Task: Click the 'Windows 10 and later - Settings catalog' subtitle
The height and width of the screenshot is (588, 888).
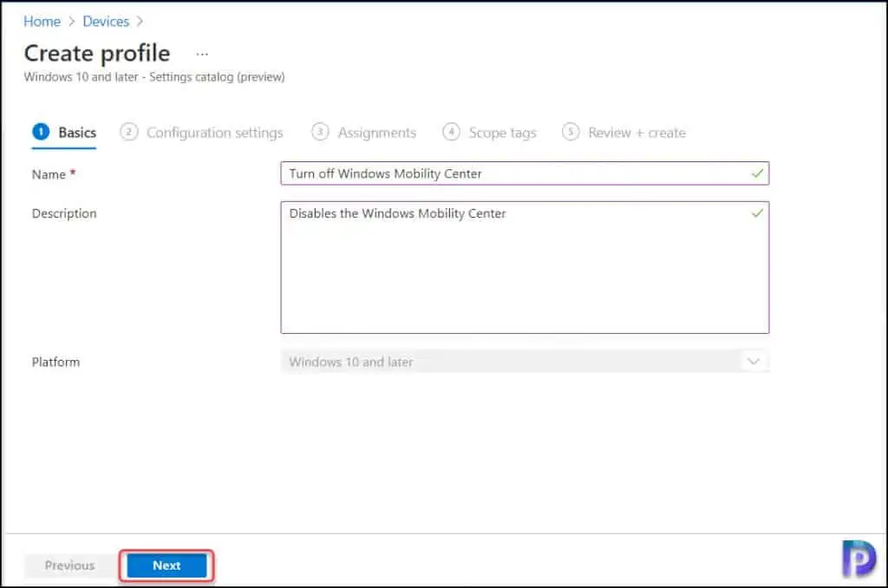Action: [154, 77]
